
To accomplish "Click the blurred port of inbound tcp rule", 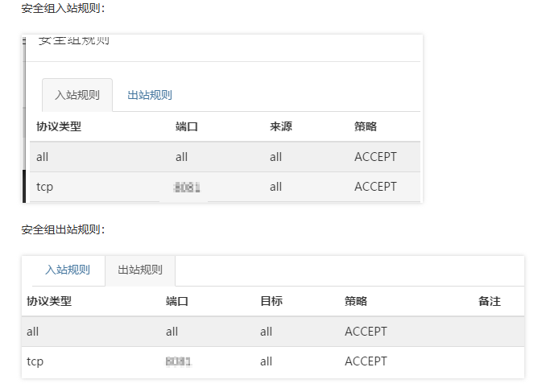I will click(187, 188).
